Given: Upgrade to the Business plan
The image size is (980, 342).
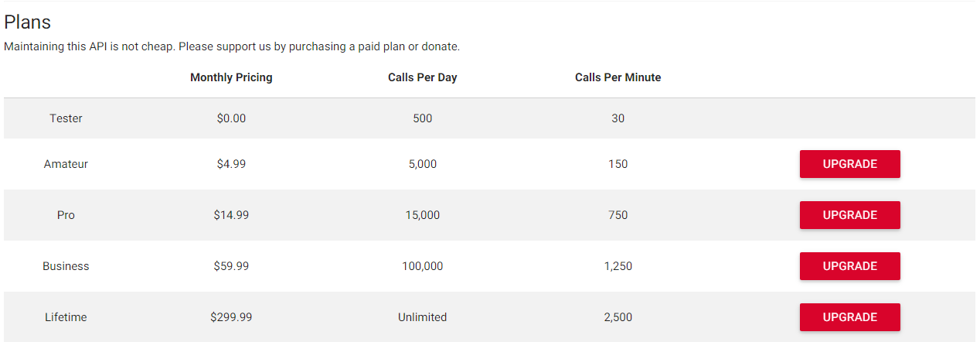Looking at the screenshot, I should pos(849,266).
